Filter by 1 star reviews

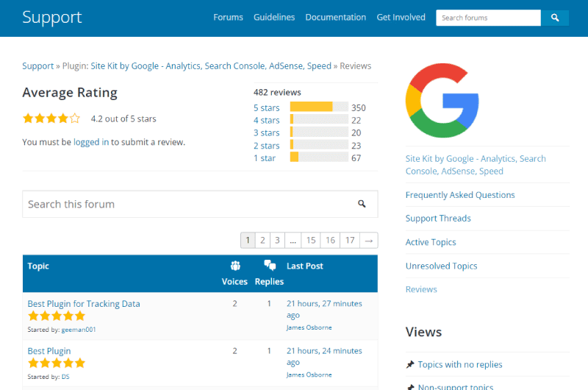pos(265,158)
